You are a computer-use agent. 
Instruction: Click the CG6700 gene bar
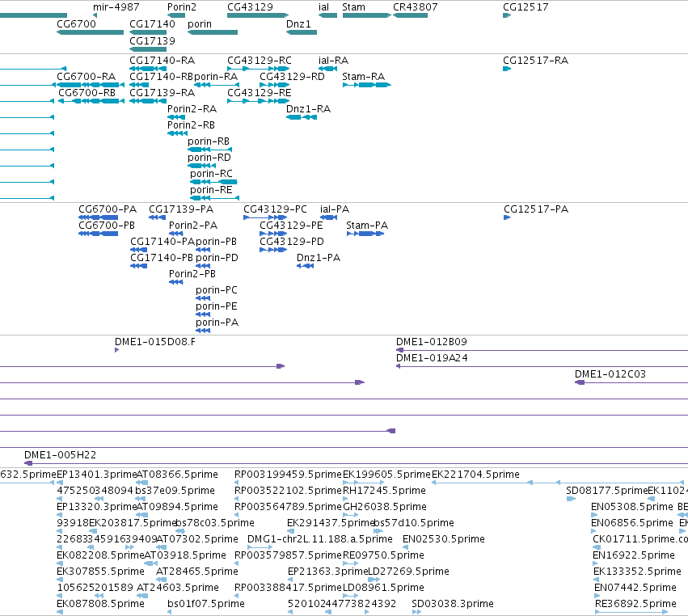[91, 32]
